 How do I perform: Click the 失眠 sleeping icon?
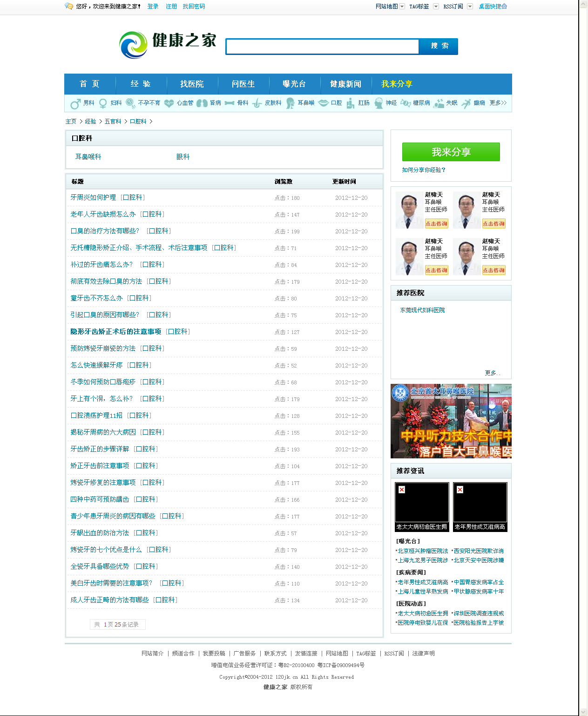click(x=439, y=103)
